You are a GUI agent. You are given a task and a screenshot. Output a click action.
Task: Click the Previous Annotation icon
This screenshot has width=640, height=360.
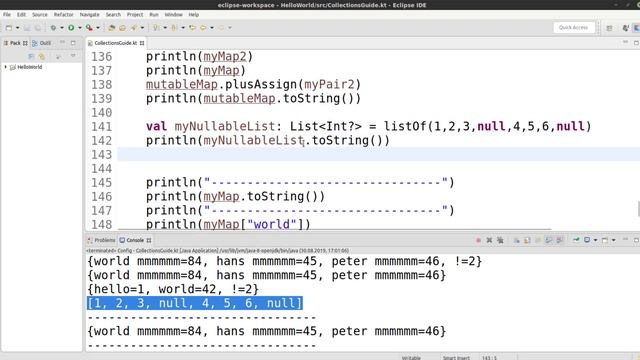(x=174, y=28)
